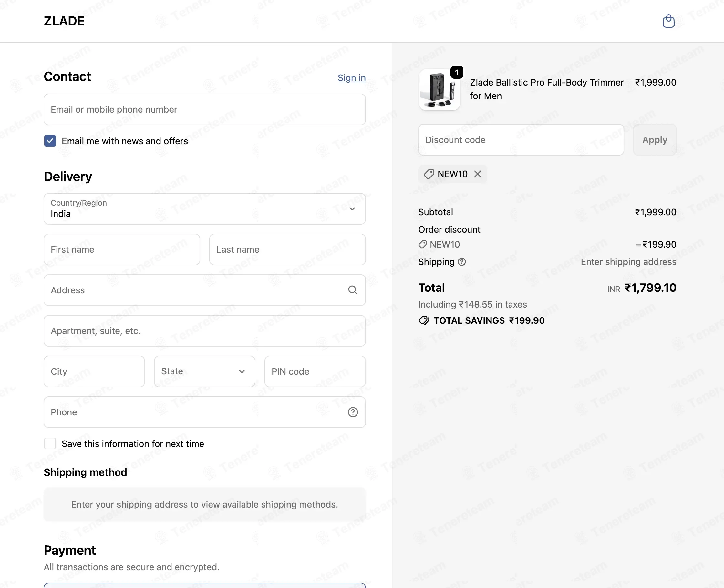Click the Phone field help icon
Viewport: 724px width, 588px height.
tap(353, 412)
